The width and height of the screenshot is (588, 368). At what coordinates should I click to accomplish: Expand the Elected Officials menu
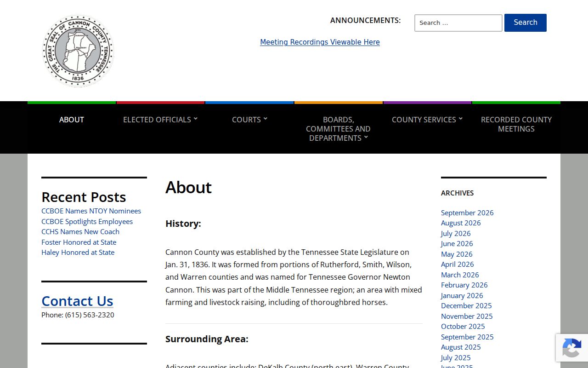(160, 120)
